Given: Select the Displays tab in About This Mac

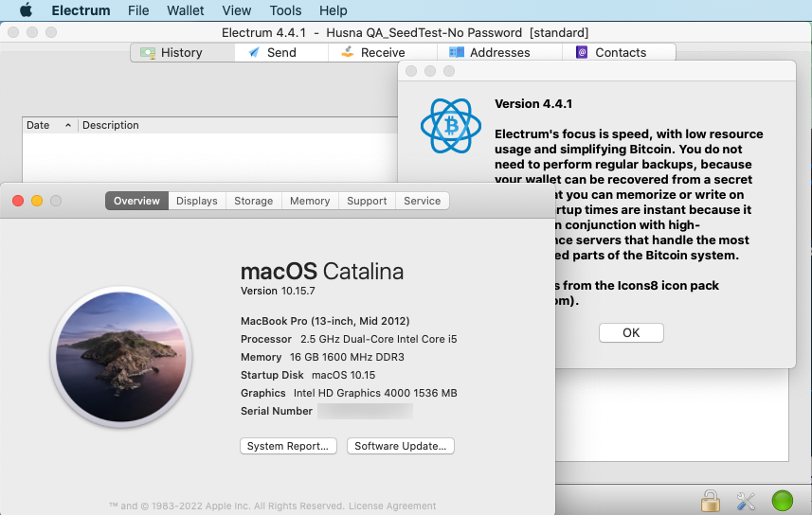Looking at the screenshot, I should pyautogui.click(x=197, y=201).
